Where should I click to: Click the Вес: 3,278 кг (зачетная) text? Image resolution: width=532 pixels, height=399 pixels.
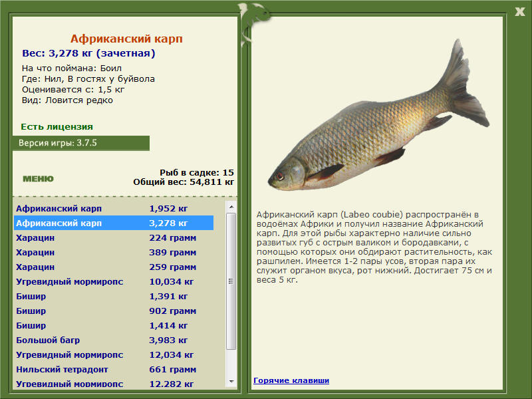[88, 53]
